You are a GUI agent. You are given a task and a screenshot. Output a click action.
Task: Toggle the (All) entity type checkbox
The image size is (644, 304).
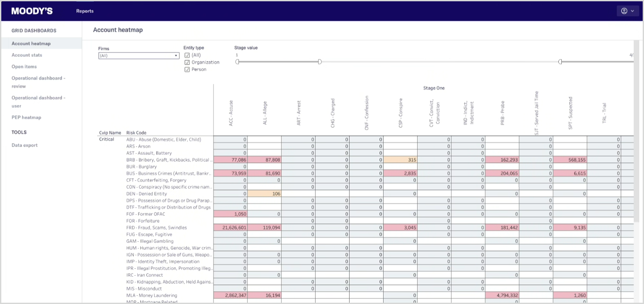click(187, 55)
